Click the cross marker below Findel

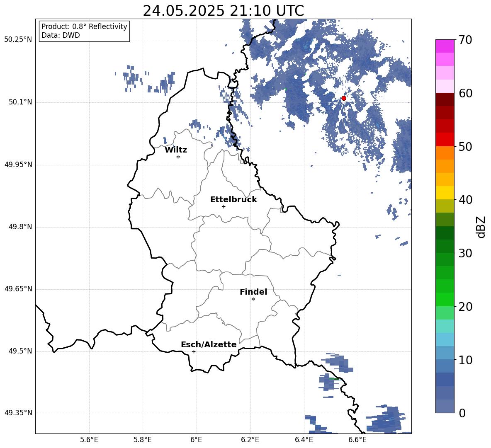tap(253, 299)
